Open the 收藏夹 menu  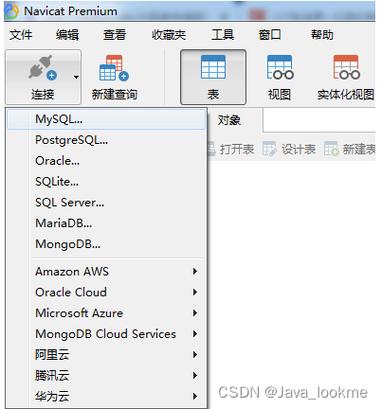[169, 34]
